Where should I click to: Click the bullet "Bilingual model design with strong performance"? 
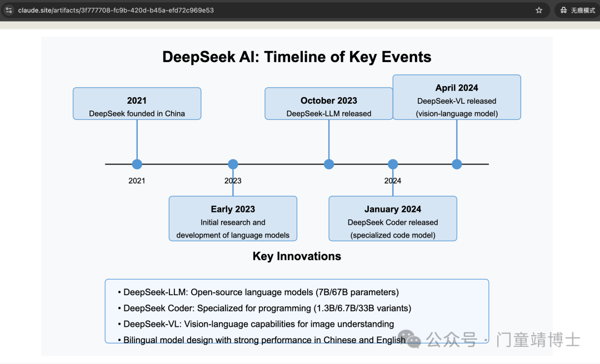click(x=262, y=340)
